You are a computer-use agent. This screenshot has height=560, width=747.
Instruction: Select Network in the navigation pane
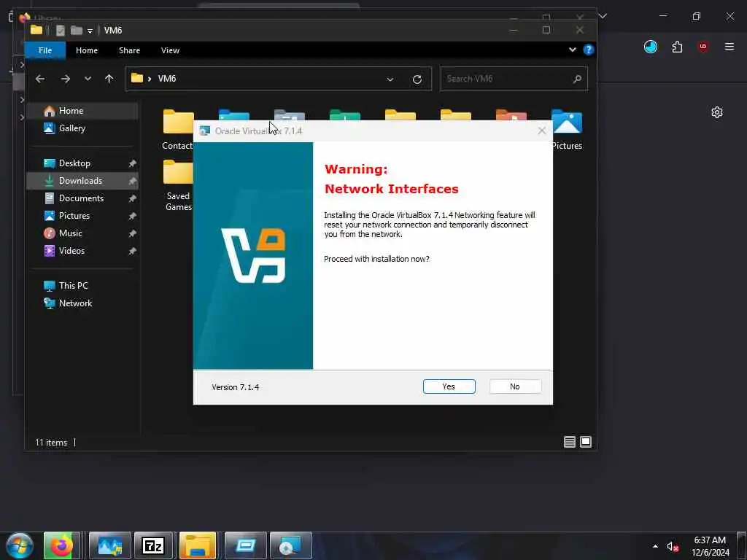click(82, 303)
